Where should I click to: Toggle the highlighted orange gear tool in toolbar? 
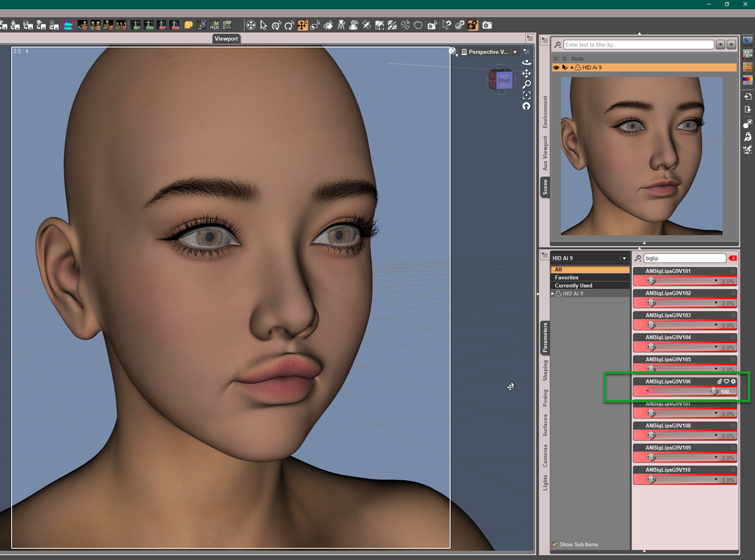tap(473, 25)
